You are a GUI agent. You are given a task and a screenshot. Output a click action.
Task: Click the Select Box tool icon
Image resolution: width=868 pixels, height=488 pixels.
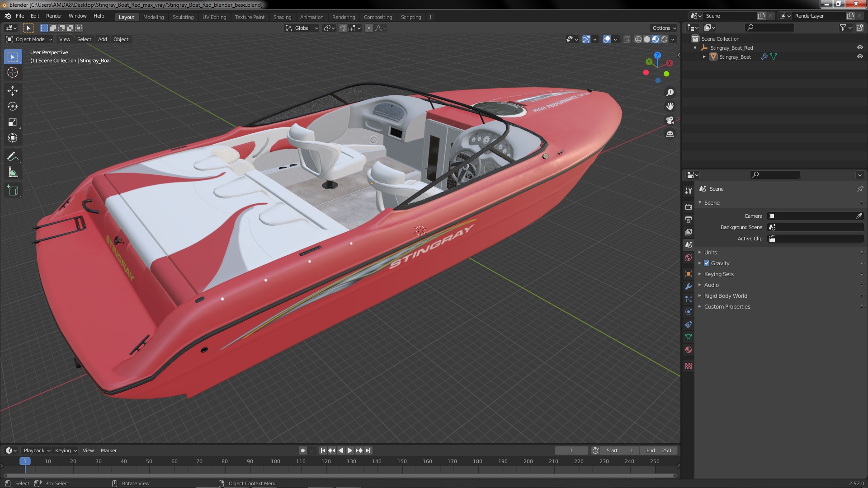click(13, 56)
